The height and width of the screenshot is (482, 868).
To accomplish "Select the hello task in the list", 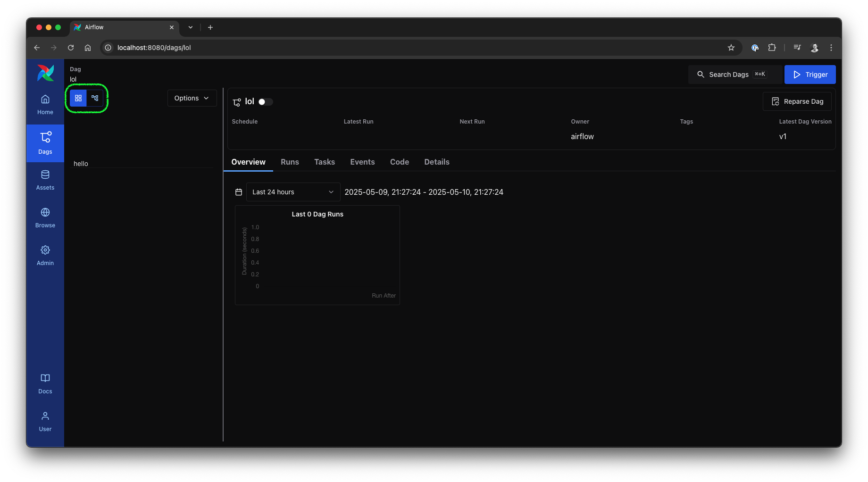I will coord(81,163).
